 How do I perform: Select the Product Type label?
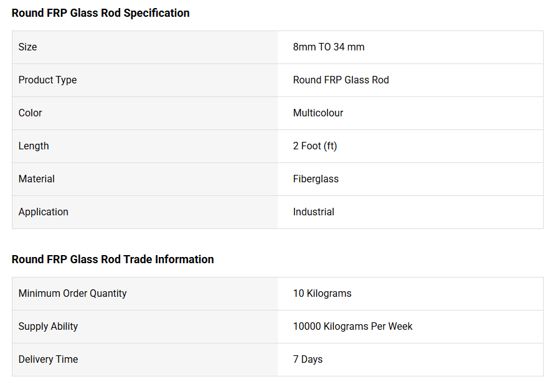tap(48, 80)
